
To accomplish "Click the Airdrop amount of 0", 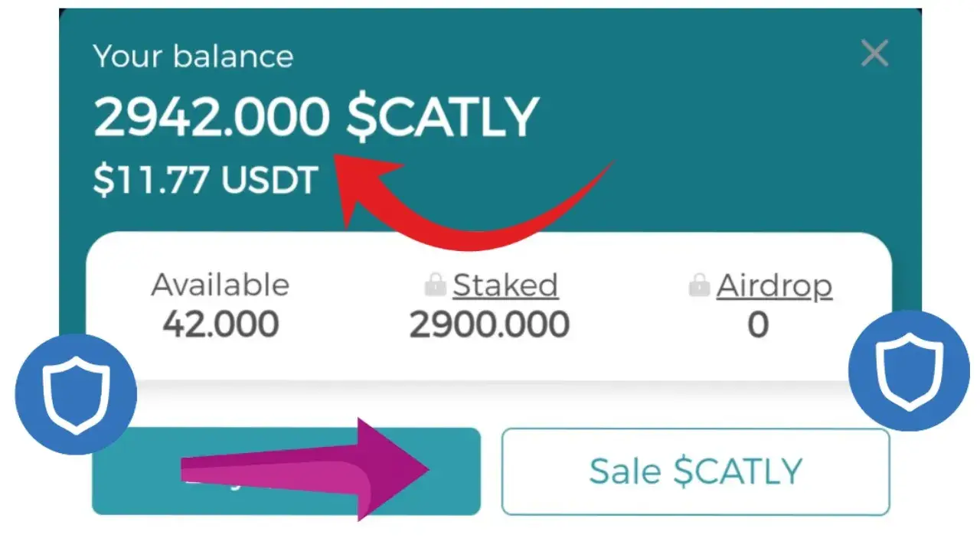I will [x=757, y=324].
